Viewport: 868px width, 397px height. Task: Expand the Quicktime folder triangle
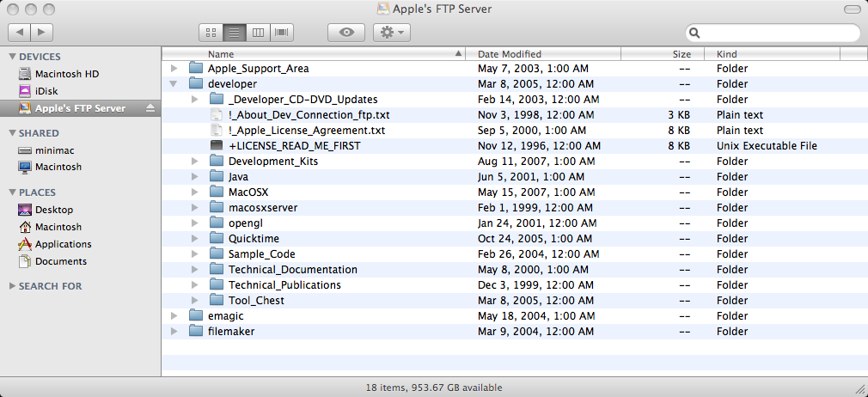195,239
